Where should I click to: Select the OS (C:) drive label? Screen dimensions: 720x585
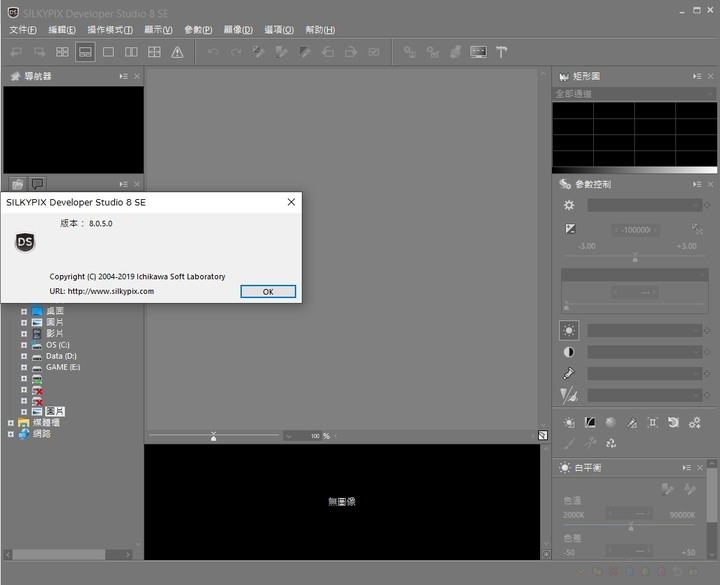pos(58,345)
